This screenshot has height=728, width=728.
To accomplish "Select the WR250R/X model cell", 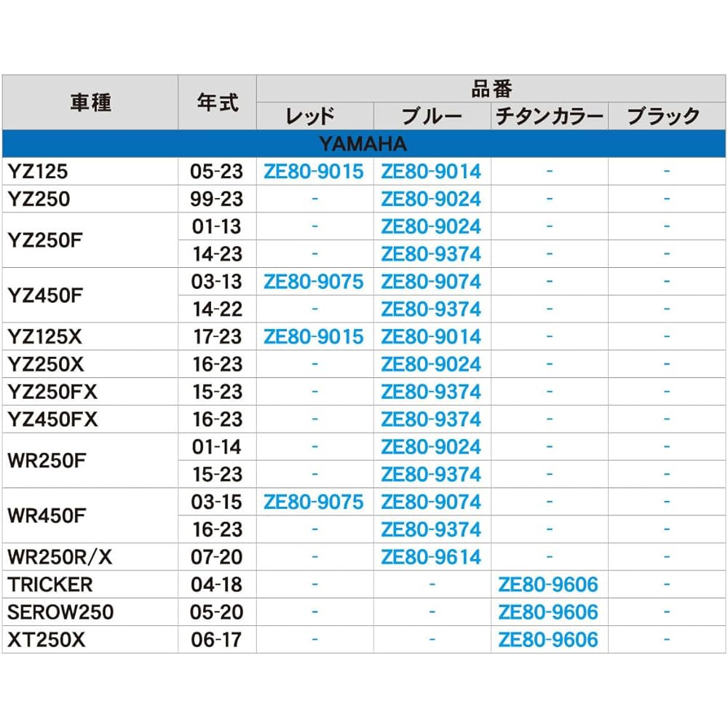I will tap(90, 557).
